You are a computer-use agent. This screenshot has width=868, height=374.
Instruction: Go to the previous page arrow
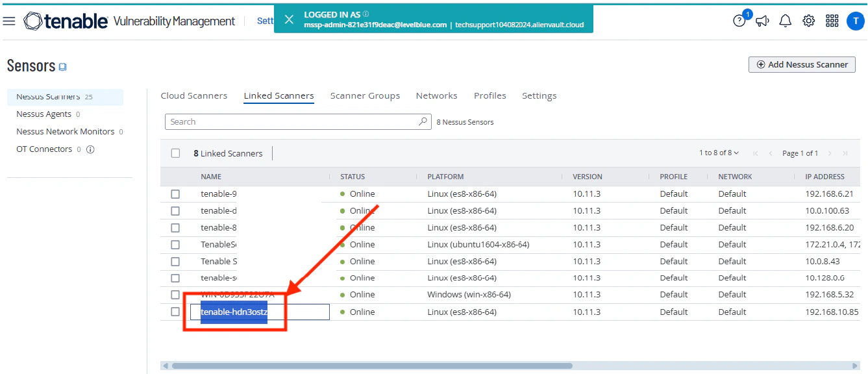click(771, 153)
